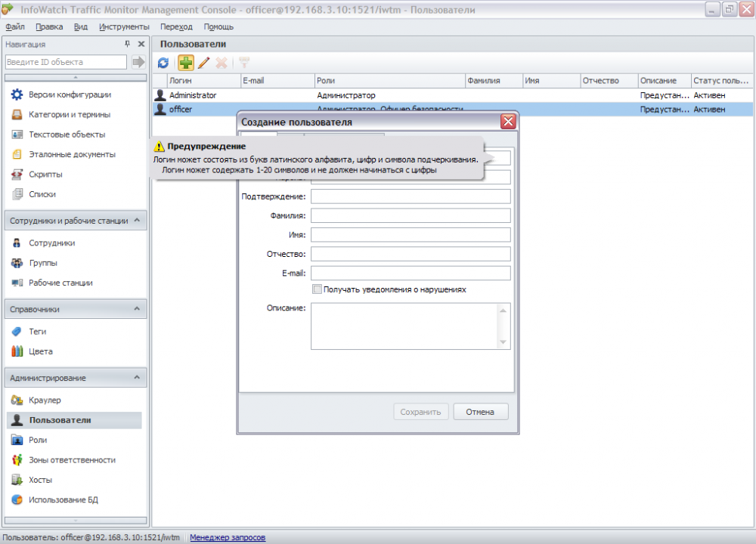Sort by the E-mail column header

tap(277, 81)
